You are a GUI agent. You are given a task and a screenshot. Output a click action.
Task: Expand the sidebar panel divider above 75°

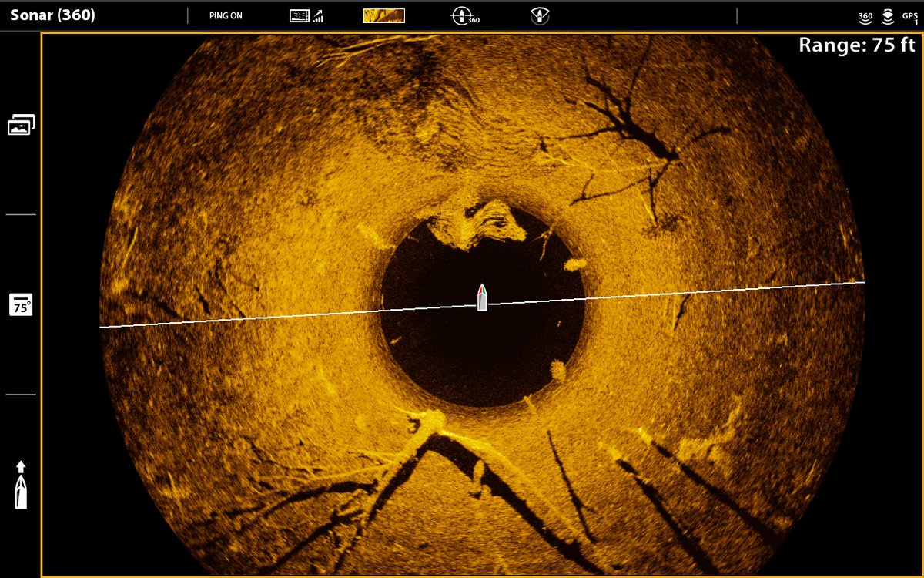(x=21, y=213)
